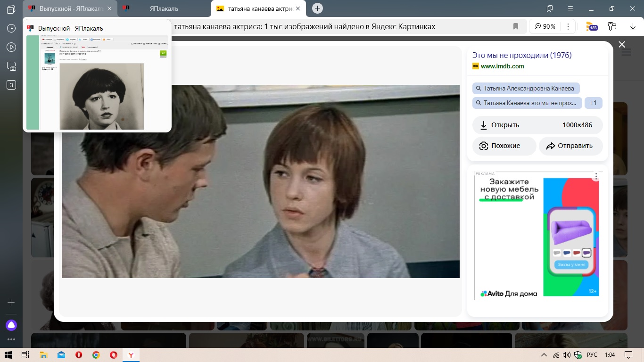
Task: Search the Татьяна Канаева это мы не прох… tag
Action: click(527, 103)
